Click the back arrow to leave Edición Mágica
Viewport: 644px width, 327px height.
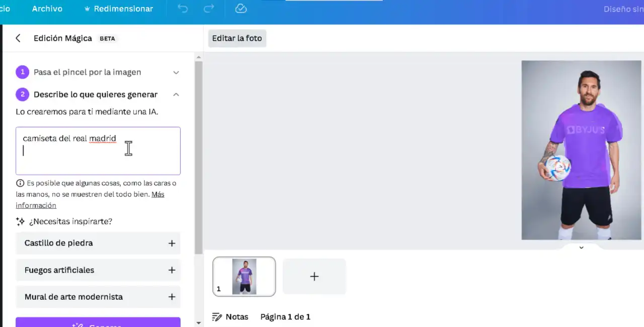coord(18,38)
